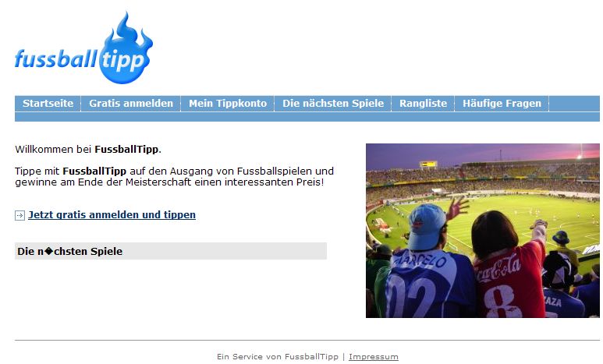This screenshot has width=603, height=364.
Task: Click the empty blue bar beneath the navigation
Action: coord(307,117)
